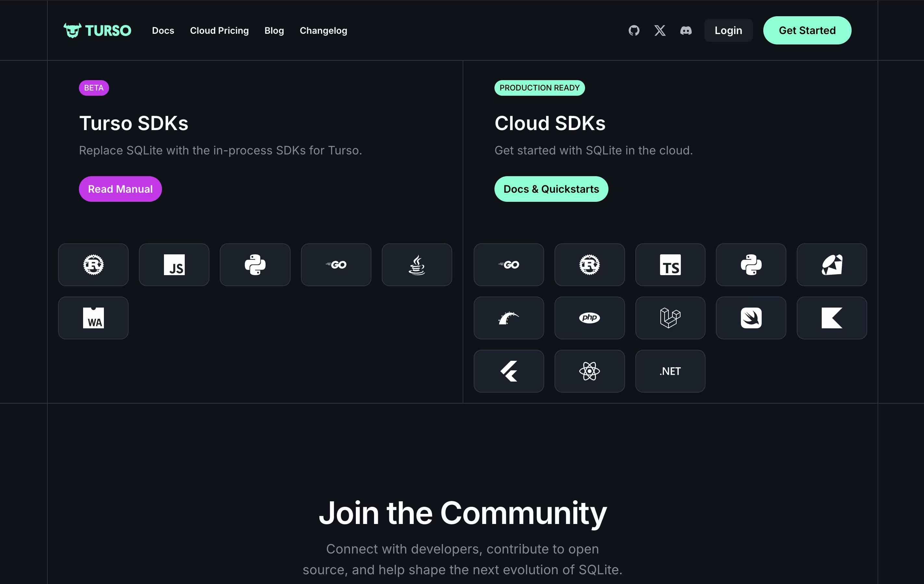This screenshot has height=584, width=924.
Task: Choose the Flutter SDK tile
Action: tap(509, 371)
